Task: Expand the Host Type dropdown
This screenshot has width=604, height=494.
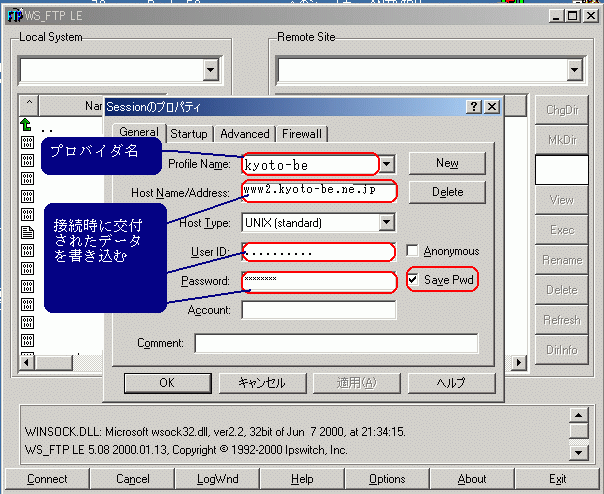Action: (387, 222)
